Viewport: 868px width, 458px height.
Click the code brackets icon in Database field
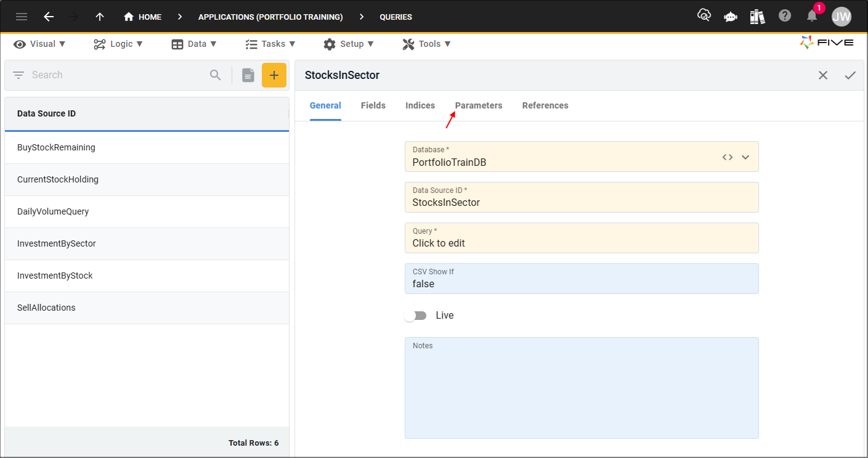tap(728, 157)
